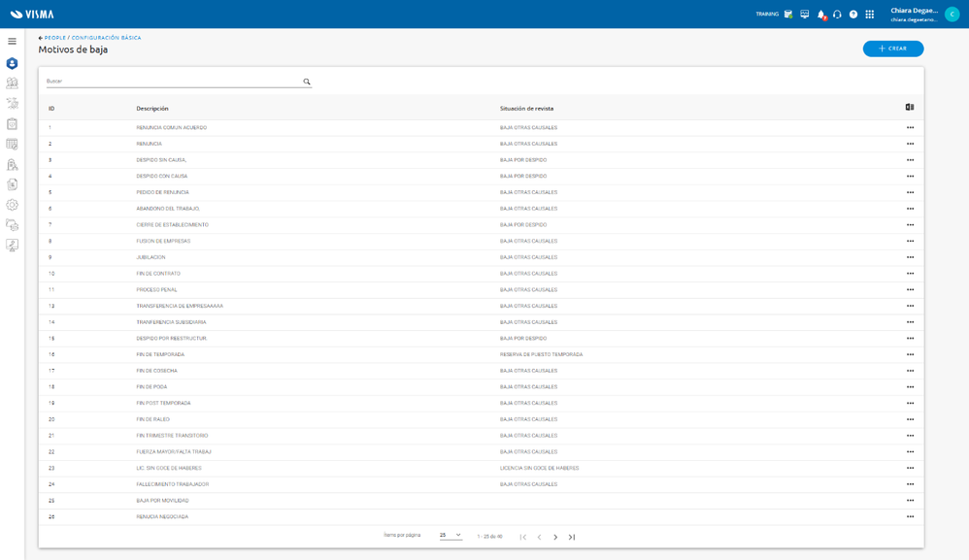Expand the items per page dropdown
This screenshot has width=969, height=560.
pos(451,536)
